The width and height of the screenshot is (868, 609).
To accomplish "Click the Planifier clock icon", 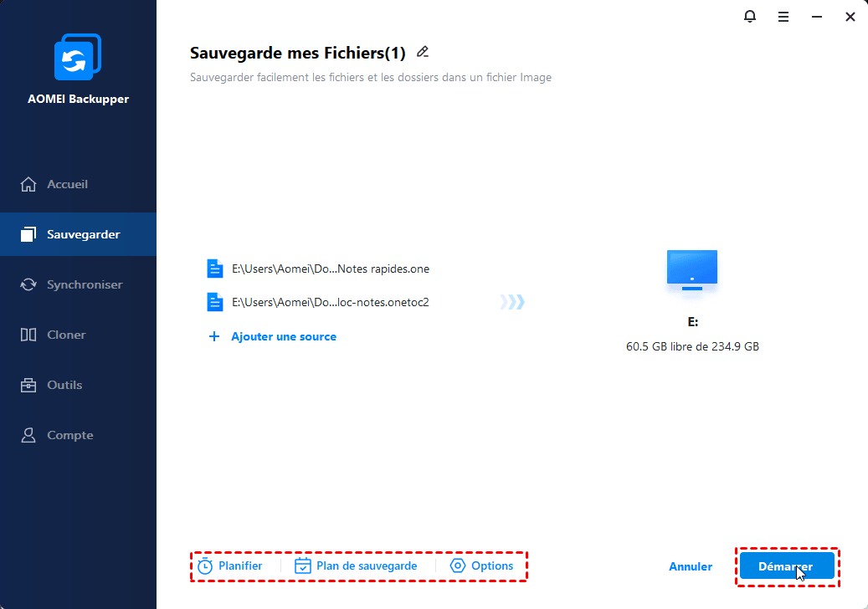I will [205, 565].
